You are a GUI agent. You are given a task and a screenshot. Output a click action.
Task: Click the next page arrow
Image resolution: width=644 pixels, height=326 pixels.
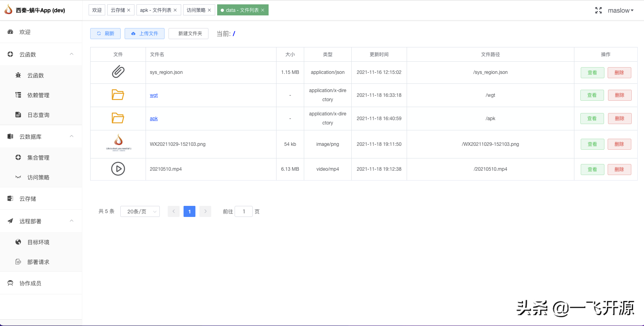click(205, 211)
